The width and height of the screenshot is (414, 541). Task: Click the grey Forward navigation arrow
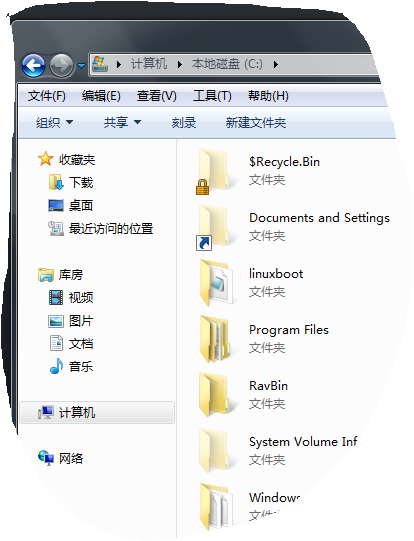(x=61, y=65)
